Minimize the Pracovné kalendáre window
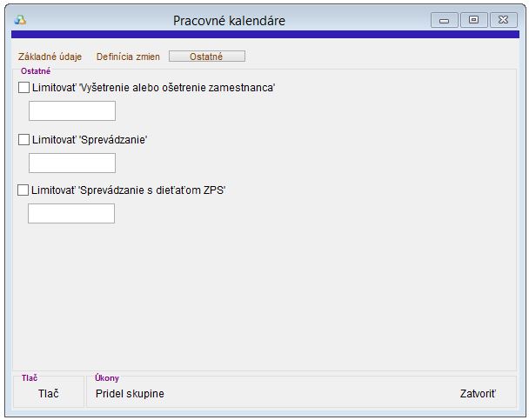The image size is (529, 420). (445, 20)
